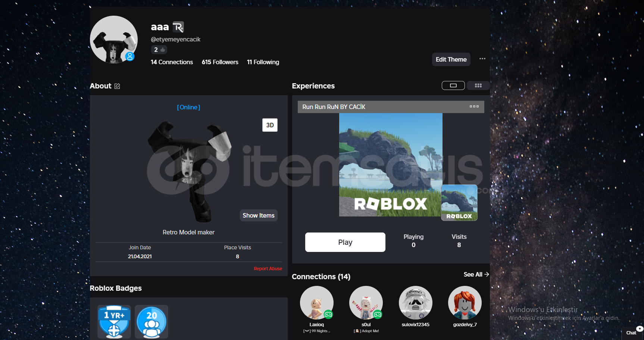Open the Run Run RuN BY CACİK title
644x340 pixels.
[334, 107]
